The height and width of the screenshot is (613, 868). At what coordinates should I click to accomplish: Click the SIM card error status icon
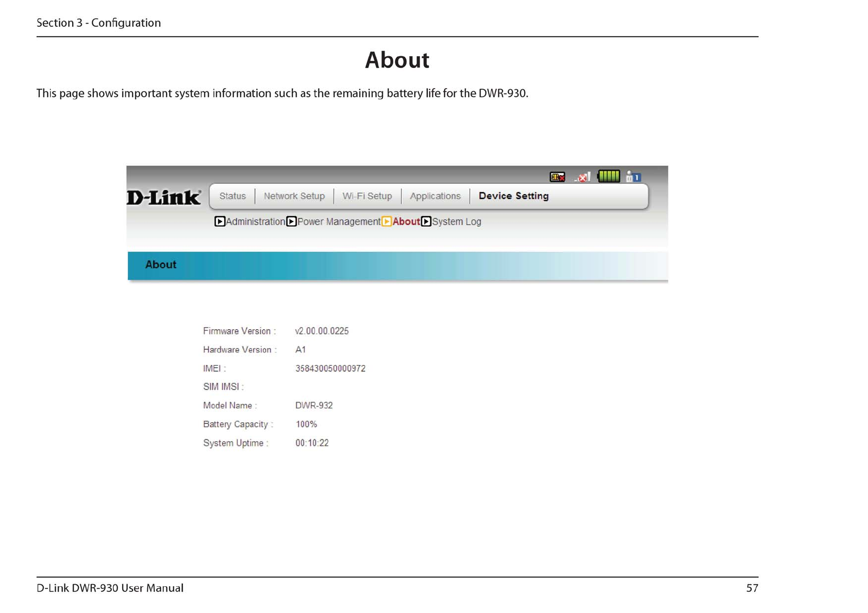(x=557, y=177)
